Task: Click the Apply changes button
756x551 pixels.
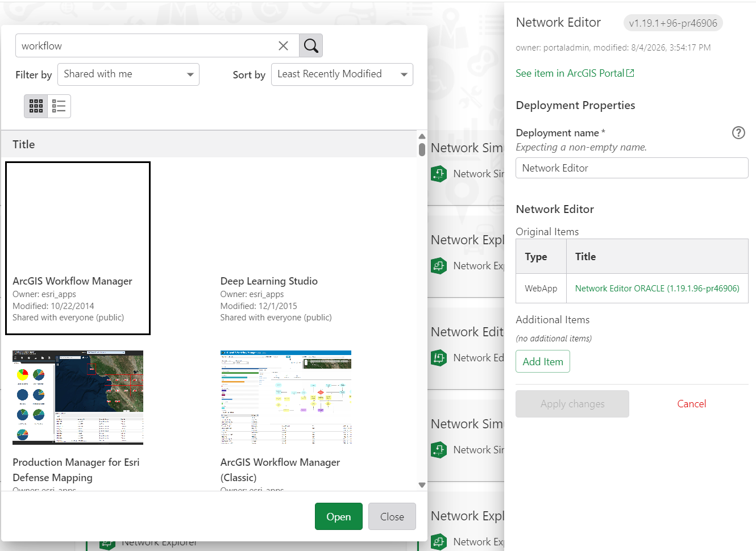Action: (572, 404)
